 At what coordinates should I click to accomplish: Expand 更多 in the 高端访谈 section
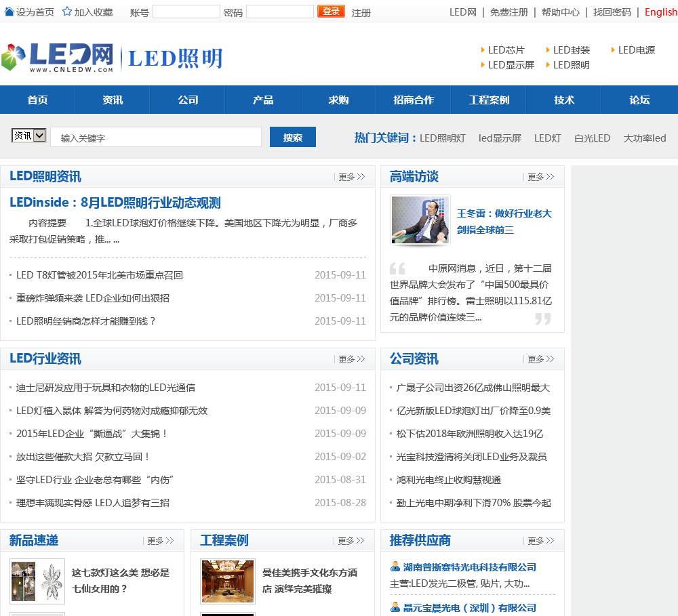coord(541,177)
